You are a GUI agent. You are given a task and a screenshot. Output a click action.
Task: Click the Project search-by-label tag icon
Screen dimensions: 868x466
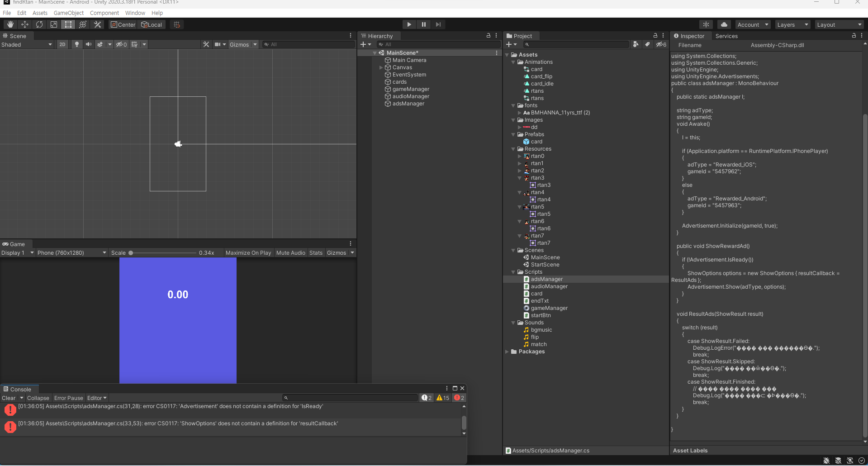648,44
